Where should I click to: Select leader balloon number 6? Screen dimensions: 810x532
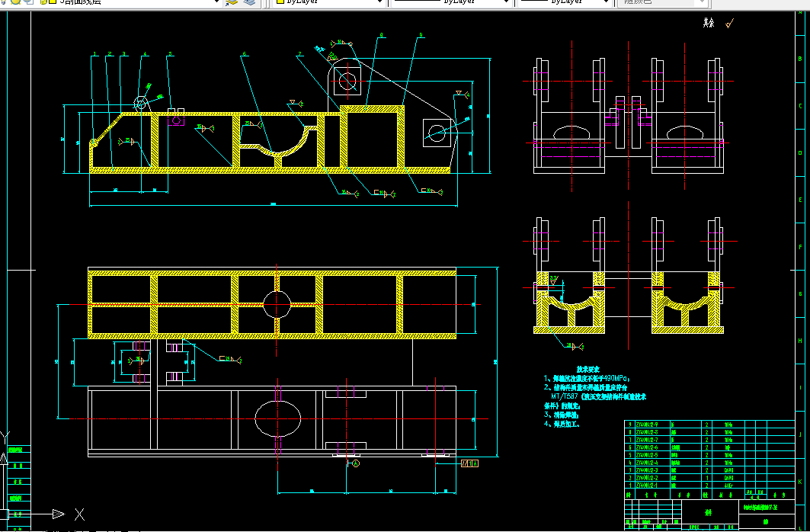click(x=245, y=54)
